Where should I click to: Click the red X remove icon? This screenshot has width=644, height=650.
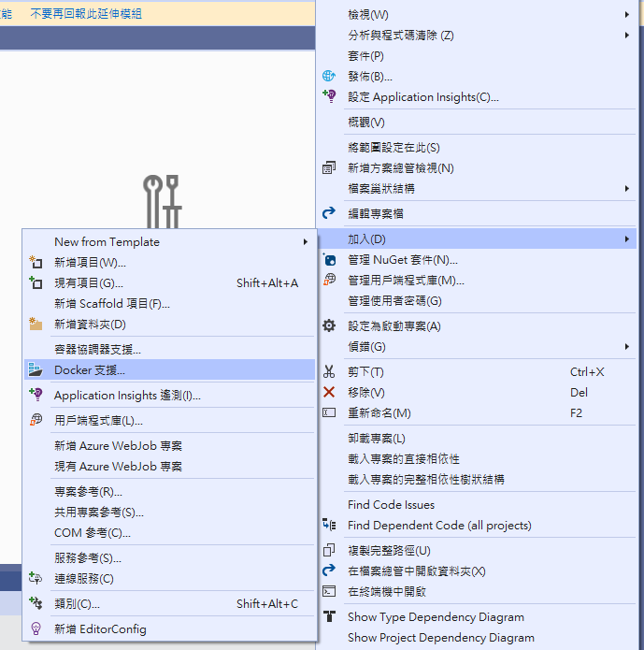tap(329, 392)
